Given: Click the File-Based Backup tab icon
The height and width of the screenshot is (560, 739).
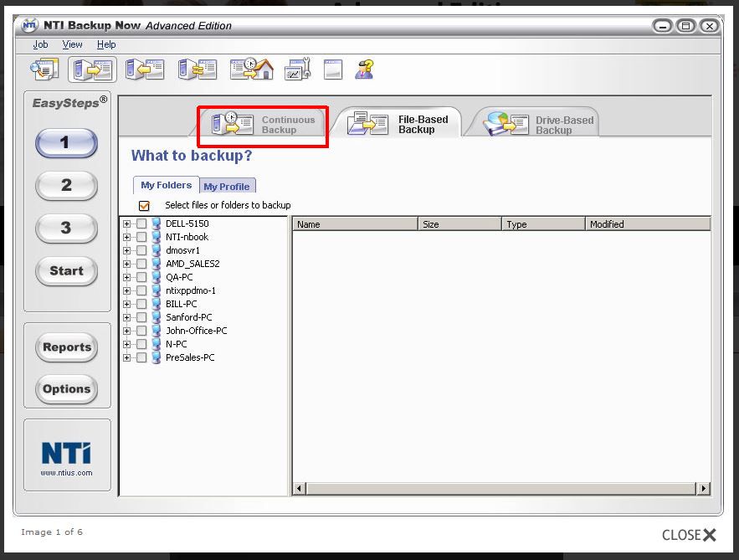Looking at the screenshot, I should tap(368, 124).
